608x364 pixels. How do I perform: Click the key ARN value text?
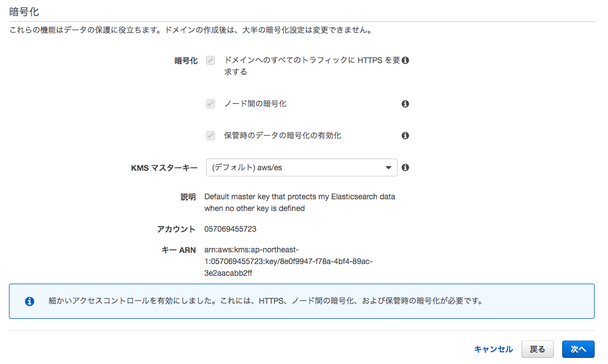point(288,261)
